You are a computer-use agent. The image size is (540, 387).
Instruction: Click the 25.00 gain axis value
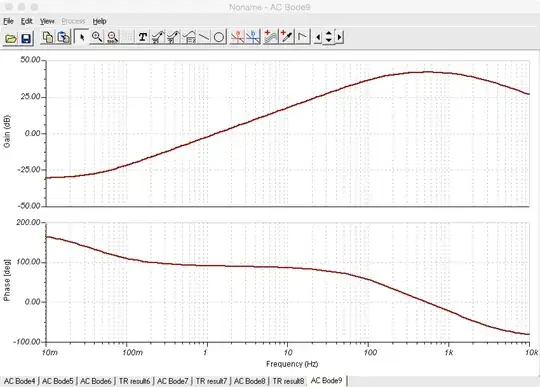click(30, 96)
